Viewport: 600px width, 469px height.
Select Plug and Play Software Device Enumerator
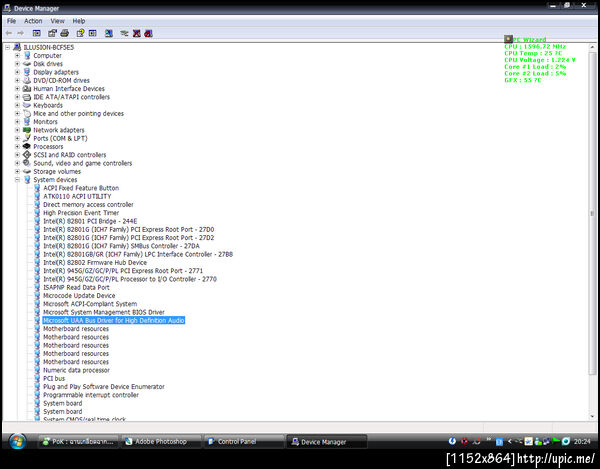(104, 387)
